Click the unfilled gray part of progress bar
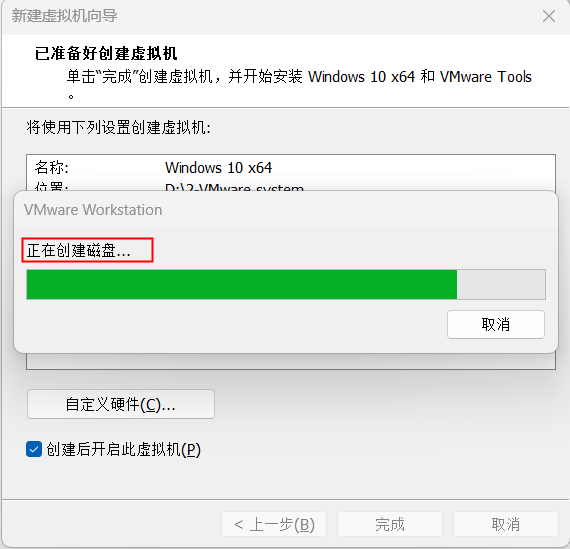570x549 pixels. pyautogui.click(x=501, y=284)
